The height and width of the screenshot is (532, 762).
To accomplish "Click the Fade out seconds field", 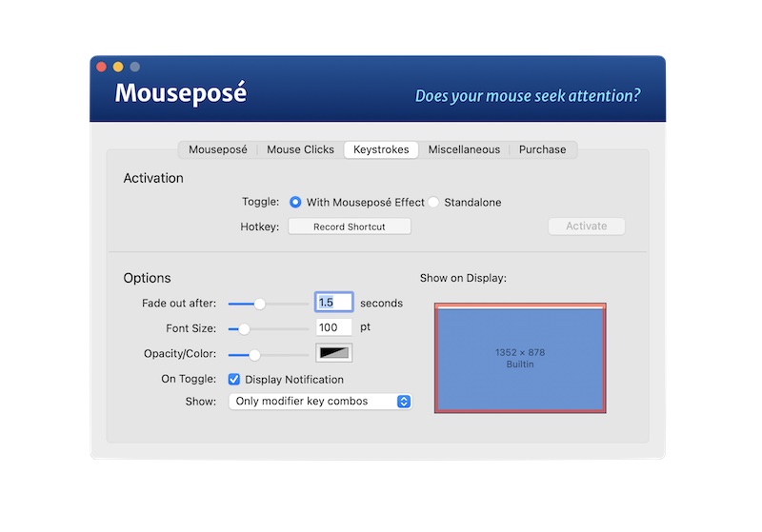I will [334, 303].
